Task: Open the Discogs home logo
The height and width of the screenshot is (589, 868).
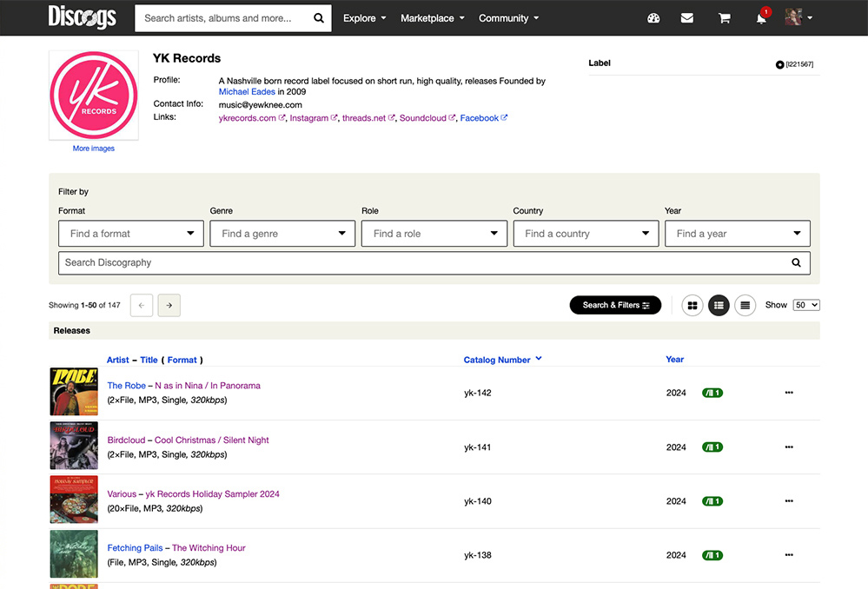Action: [x=82, y=17]
